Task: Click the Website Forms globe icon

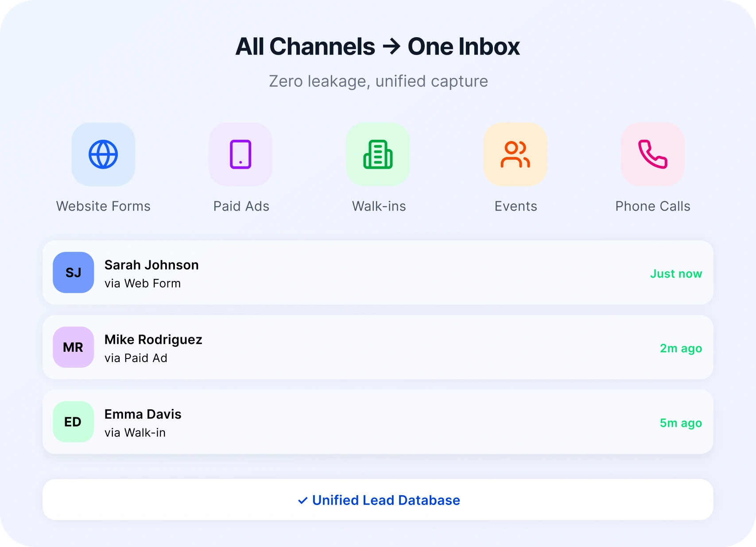Action: coord(103,154)
